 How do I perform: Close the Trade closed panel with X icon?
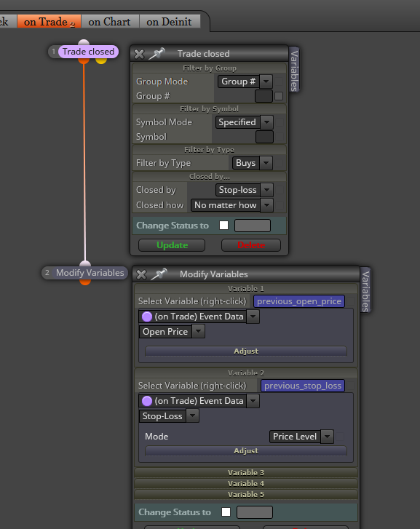139,54
